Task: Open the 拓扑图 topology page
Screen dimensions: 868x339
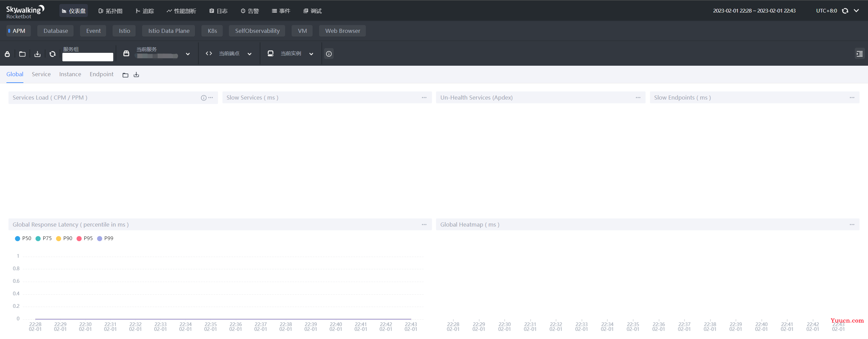Action: (x=111, y=11)
